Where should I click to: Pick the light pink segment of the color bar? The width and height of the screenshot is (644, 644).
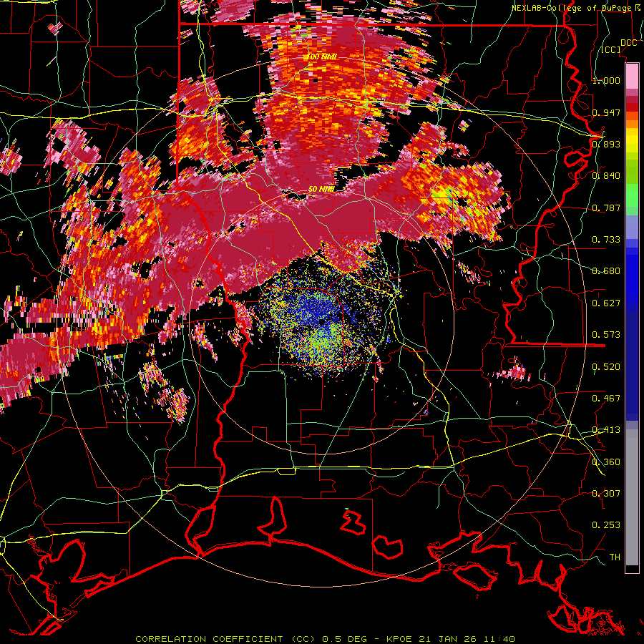tap(632, 76)
